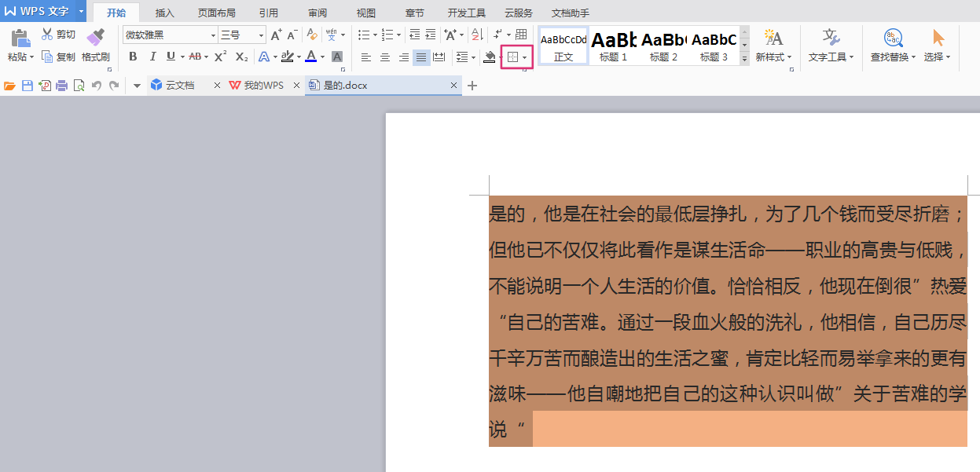Switch to the 审阅 tab
980x472 pixels.
coord(317,13)
